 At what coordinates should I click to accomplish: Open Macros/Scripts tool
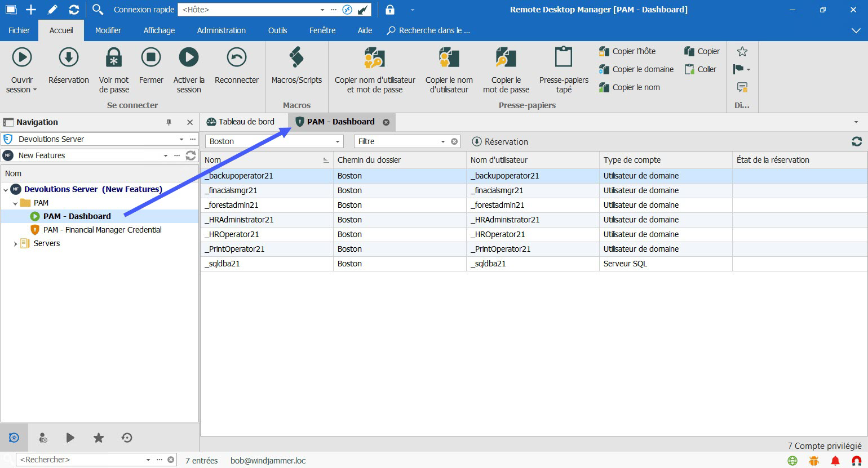296,58
